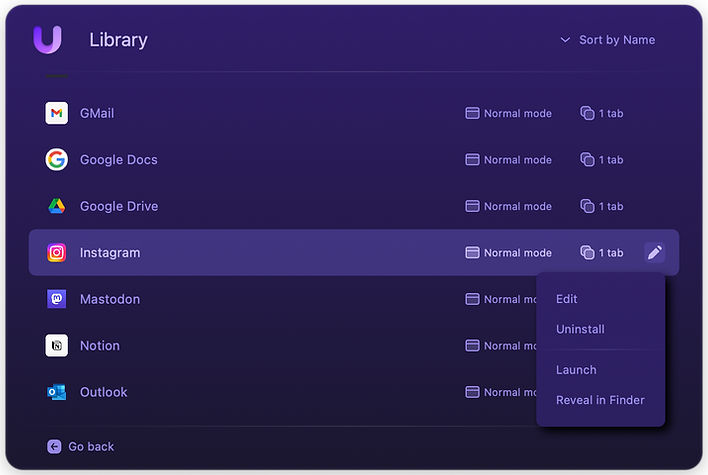Click 1 tab label in Instagram row
Image resolution: width=708 pixels, height=475 pixels.
pos(611,253)
